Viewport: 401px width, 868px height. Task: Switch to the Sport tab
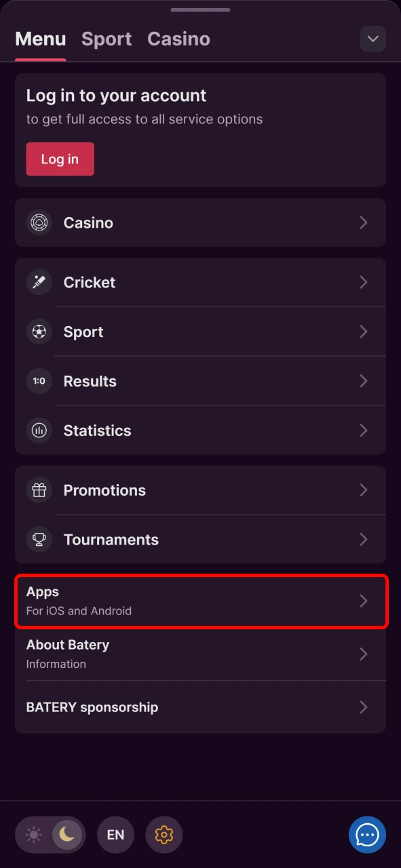point(107,39)
